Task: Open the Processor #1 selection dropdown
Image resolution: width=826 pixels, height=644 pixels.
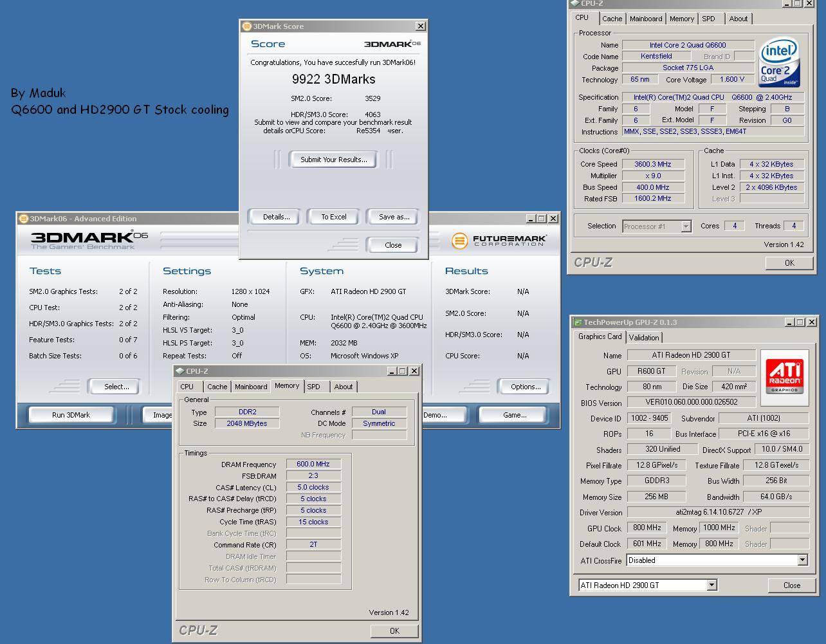Action: click(686, 226)
